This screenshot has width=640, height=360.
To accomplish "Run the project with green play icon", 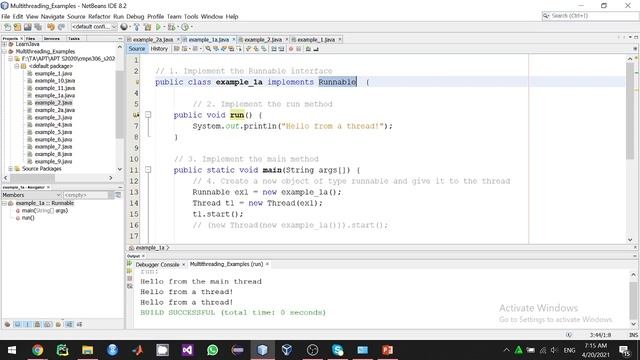I will 158,27.
